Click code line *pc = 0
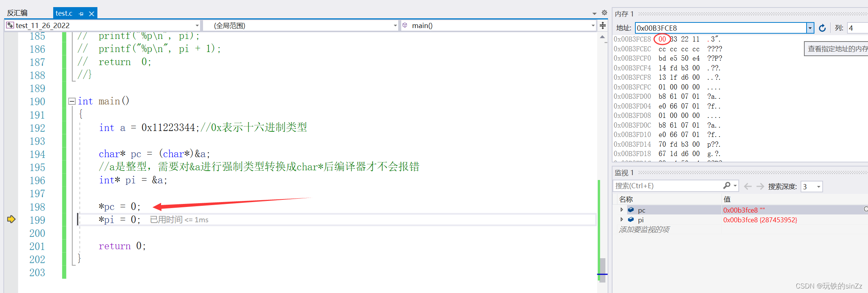868x293 pixels. (120, 207)
